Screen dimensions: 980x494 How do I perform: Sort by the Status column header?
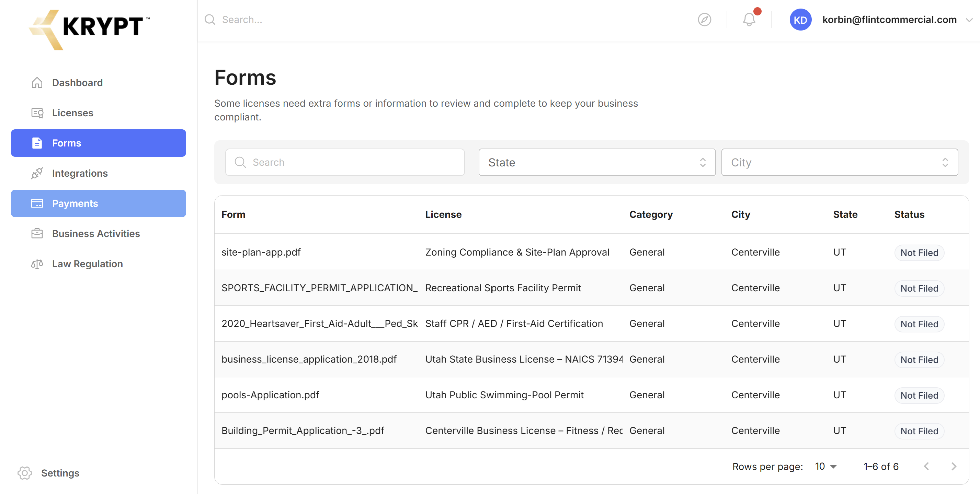click(909, 214)
